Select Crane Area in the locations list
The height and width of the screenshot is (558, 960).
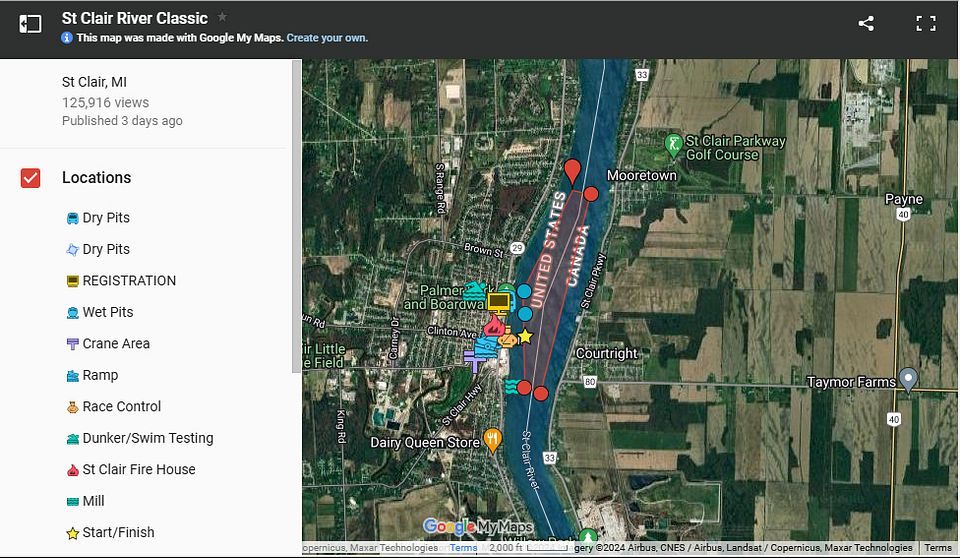pos(116,344)
